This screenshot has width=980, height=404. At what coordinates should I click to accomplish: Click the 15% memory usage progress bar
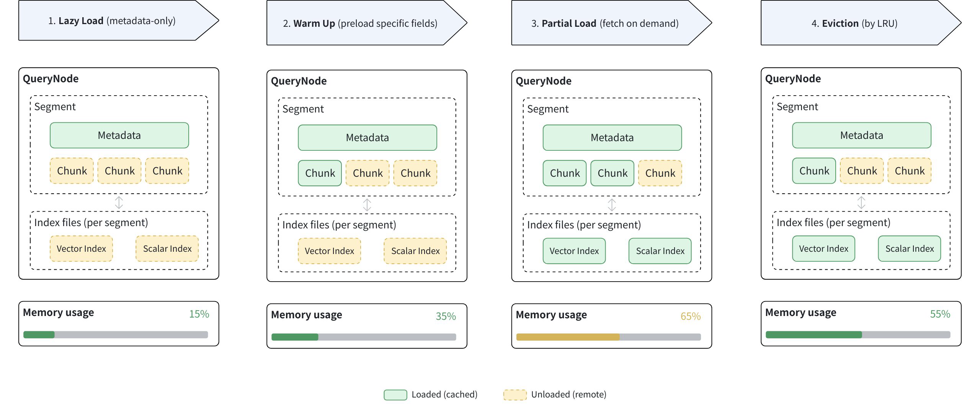pyautogui.click(x=116, y=335)
